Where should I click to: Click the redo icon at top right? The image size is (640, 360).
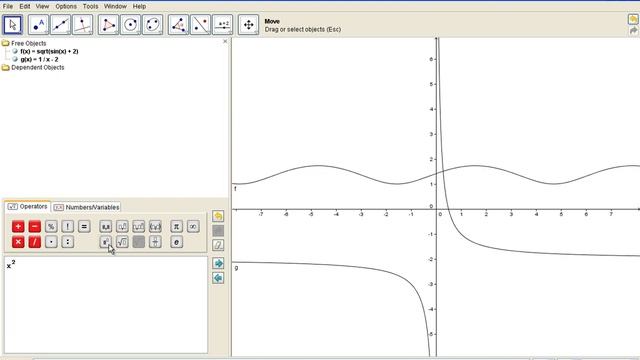(633, 31)
